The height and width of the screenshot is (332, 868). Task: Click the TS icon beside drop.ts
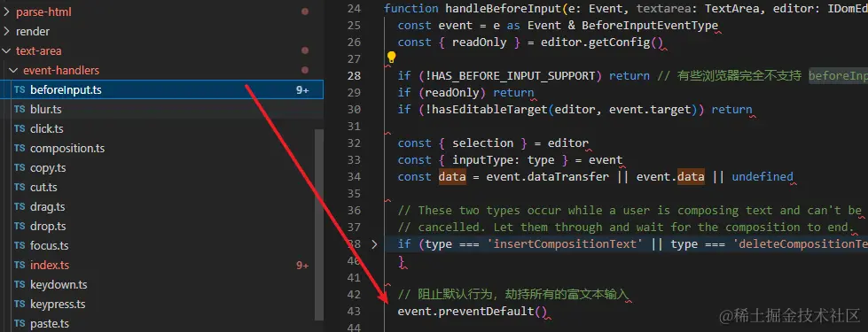pyautogui.click(x=20, y=226)
